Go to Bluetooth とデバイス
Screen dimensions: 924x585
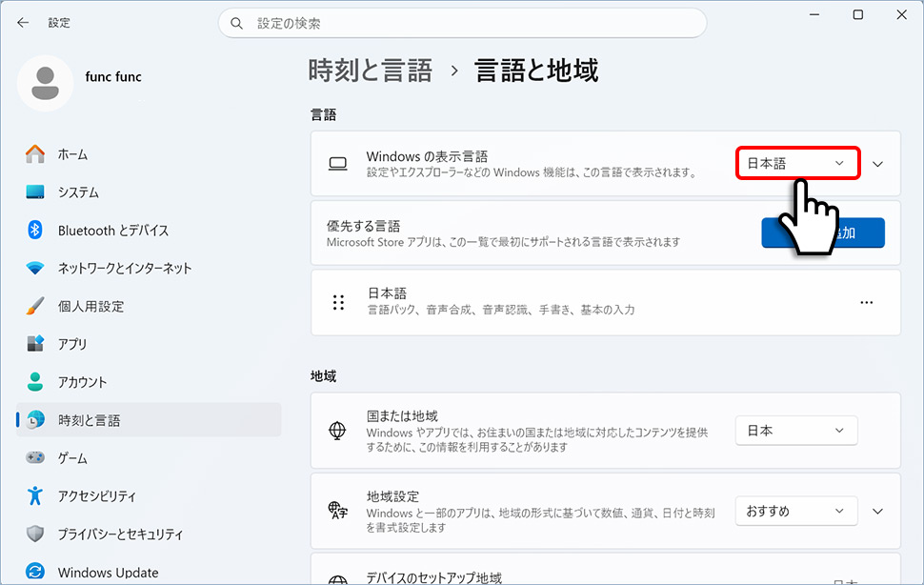[149, 230]
